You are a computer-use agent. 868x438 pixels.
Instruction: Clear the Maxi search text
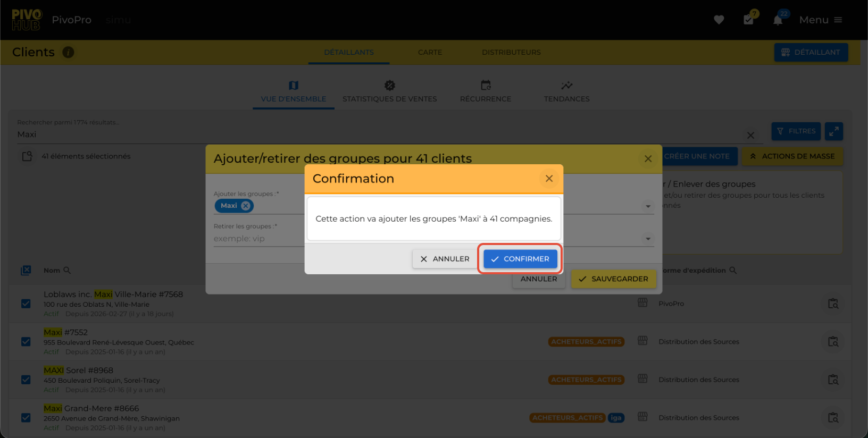point(750,135)
